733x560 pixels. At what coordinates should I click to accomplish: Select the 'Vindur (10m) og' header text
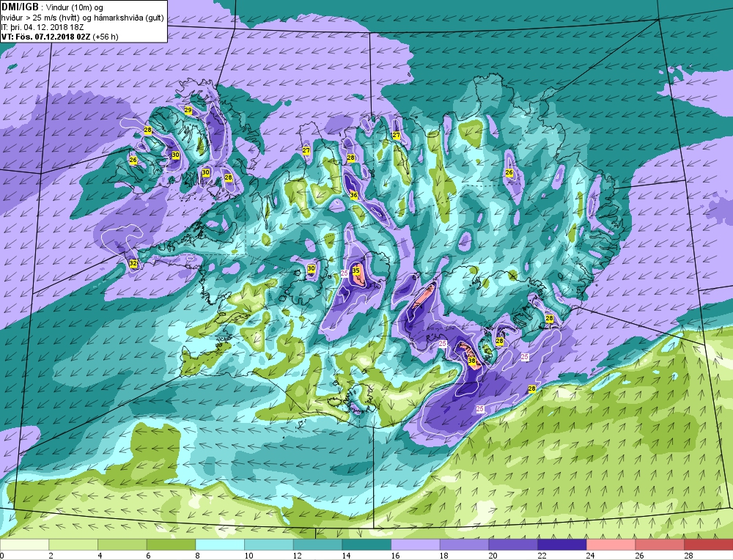click(75, 8)
